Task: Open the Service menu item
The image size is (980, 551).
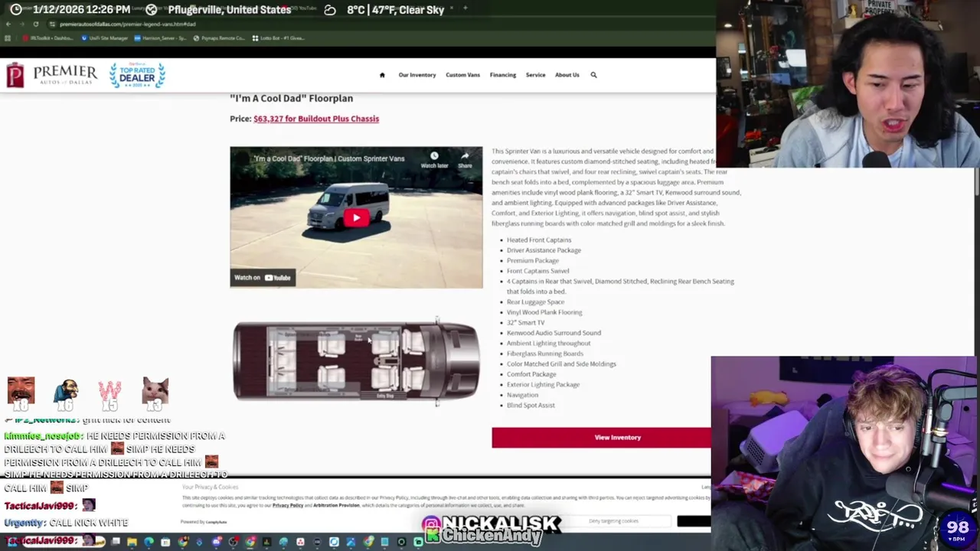Action: [535, 75]
